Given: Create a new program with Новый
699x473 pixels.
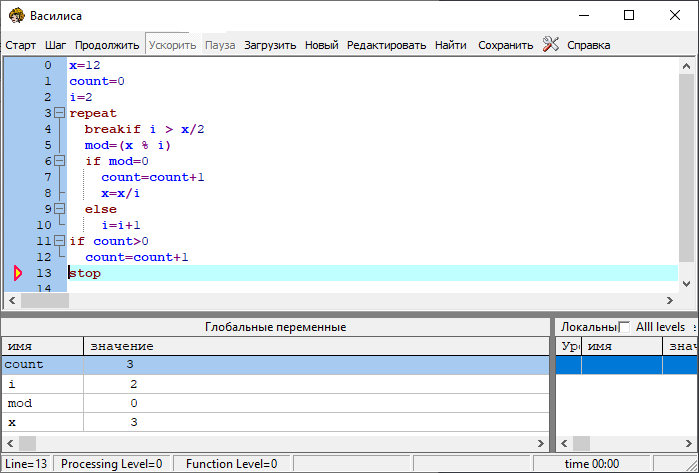Looking at the screenshot, I should pos(321,45).
